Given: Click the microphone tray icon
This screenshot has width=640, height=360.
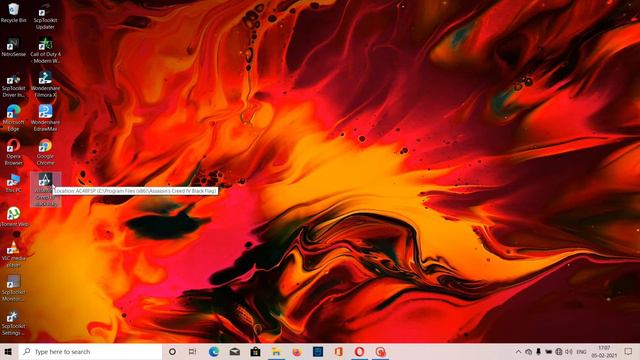Looking at the screenshot, I should click(x=538, y=351).
